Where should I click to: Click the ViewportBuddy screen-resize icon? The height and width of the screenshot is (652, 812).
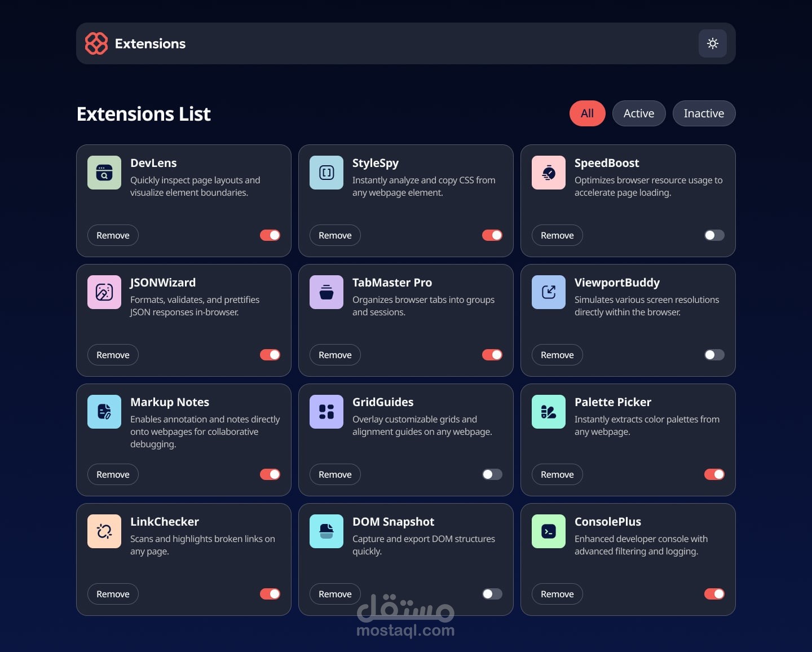coord(548,292)
